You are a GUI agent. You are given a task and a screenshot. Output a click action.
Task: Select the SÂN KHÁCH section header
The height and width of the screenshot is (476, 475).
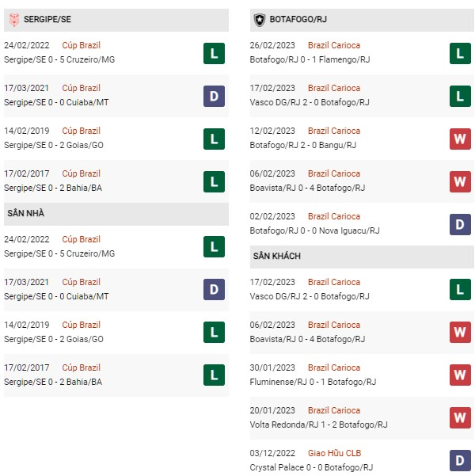click(362, 257)
